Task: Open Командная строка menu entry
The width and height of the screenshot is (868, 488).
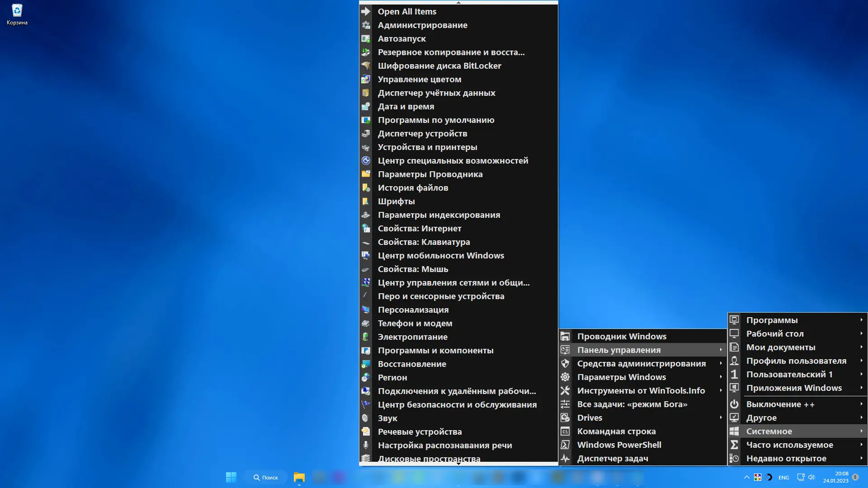Action: (x=616, y=431)
